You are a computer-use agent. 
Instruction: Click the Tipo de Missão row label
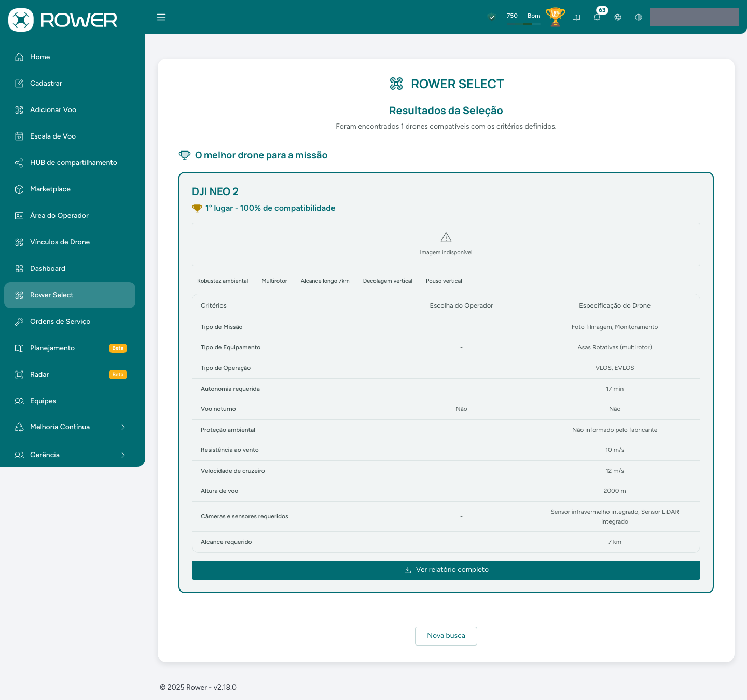click(222, 327)
